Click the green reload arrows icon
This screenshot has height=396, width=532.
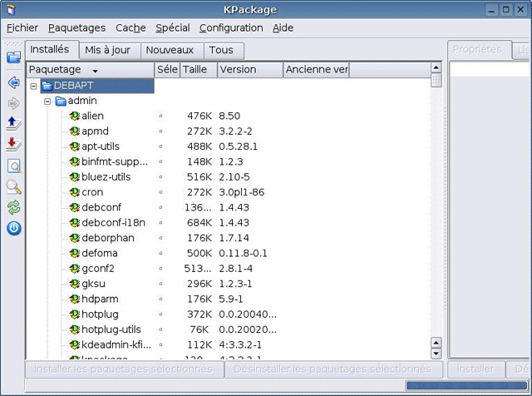[x=13, y=207]
